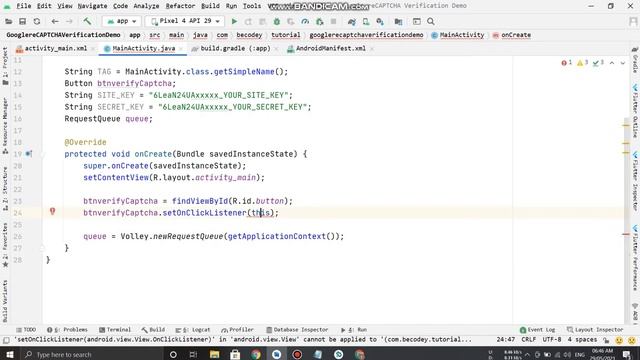Image resolution: width=640 pixels, height=360 pixels.
Task: Open Database Inspector tool window
Action: pos(297,329)
